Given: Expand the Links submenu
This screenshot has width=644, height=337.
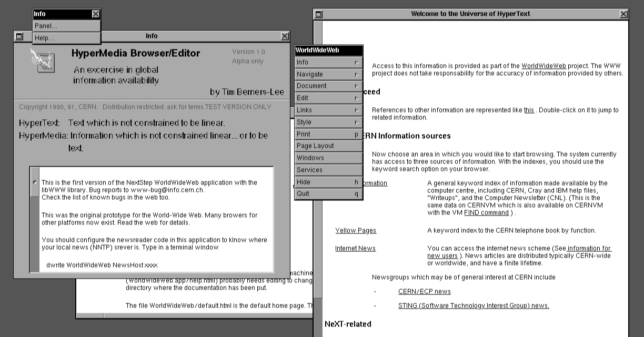Looking at the screenshot, I should (329, 110).
